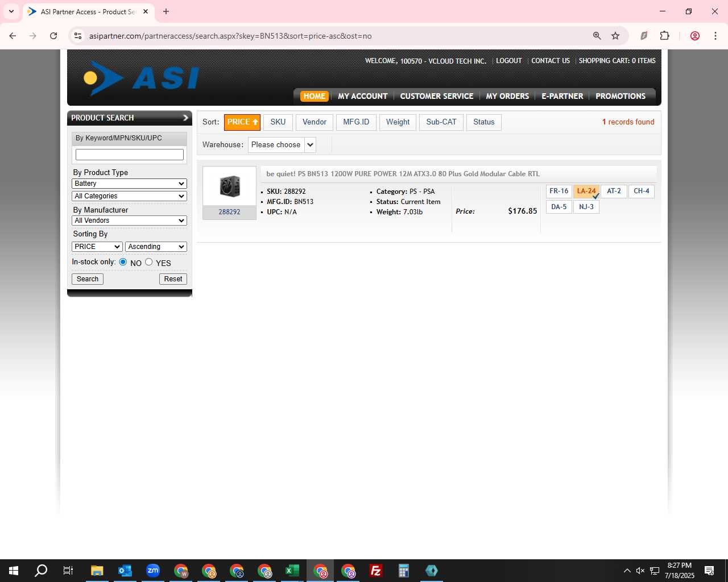
Task: Close the ASI Partner Access tab
Action: (x=146, y=11)
